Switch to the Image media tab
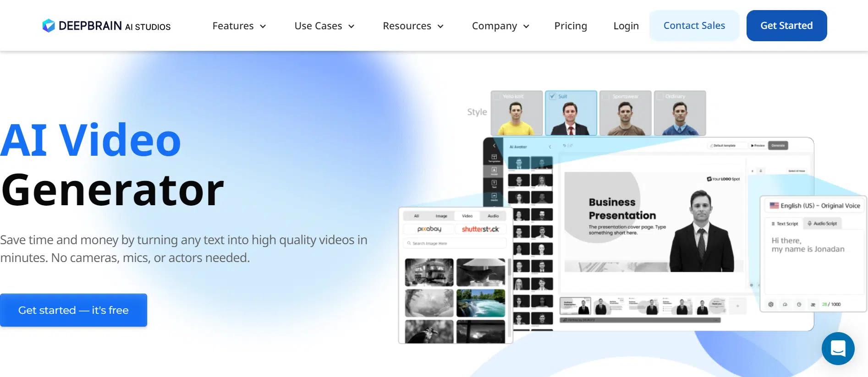This screenshot has width=868, height=377. 441,216
